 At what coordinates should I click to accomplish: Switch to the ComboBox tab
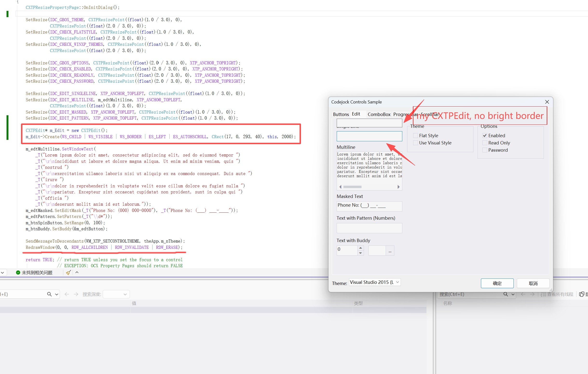(379, 114)
